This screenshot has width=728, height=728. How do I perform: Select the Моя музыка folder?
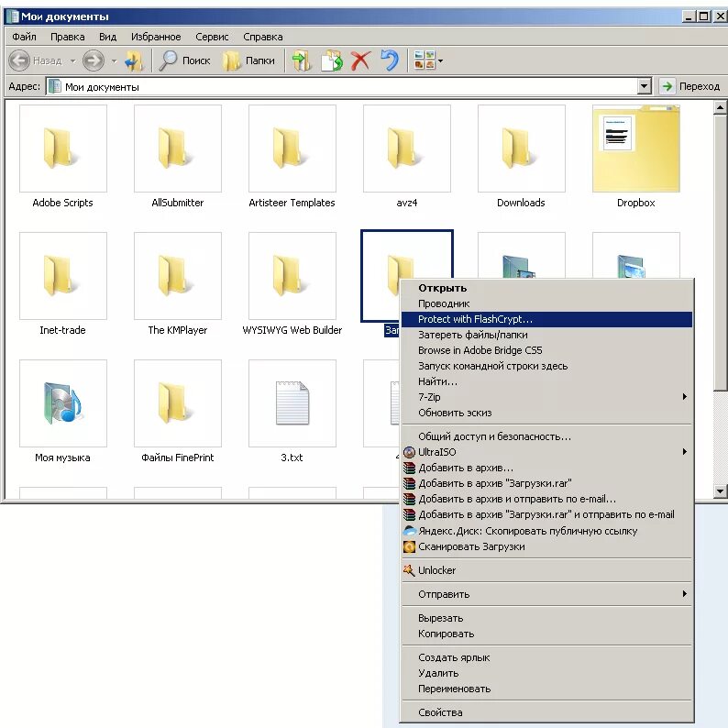(63, 403)
